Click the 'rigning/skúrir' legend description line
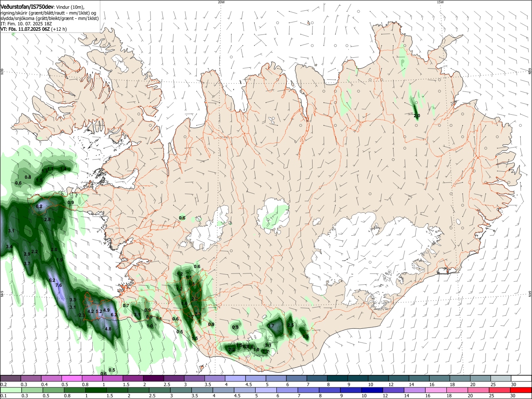532x399 pixels. pos(49,12)
